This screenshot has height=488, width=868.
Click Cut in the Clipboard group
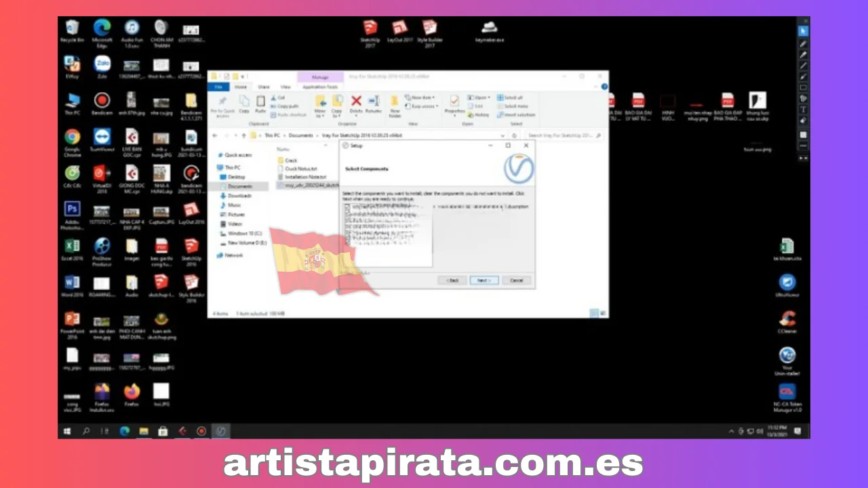click(x=278, y=98)
